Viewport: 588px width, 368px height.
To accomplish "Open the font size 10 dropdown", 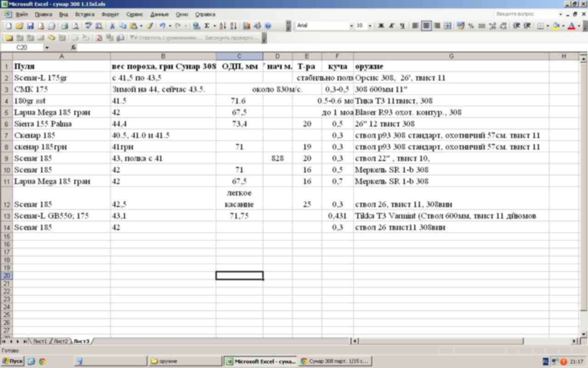I will click(370, 26).
